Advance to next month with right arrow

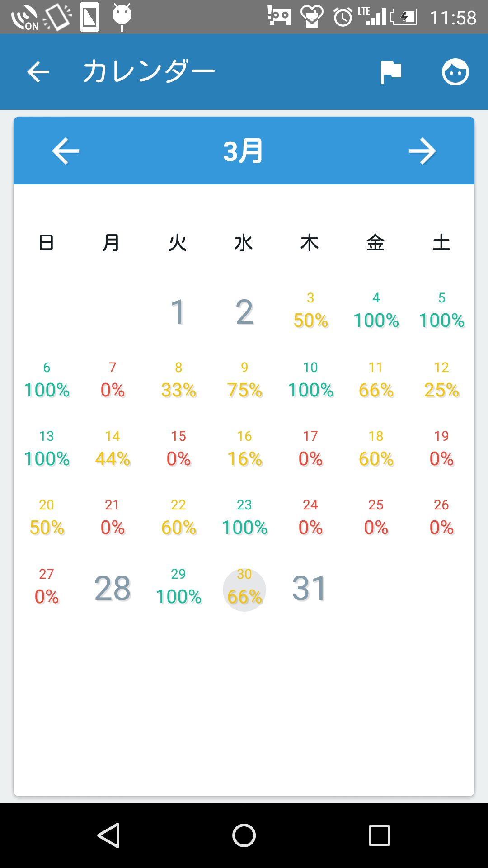(x=422, y=151)
